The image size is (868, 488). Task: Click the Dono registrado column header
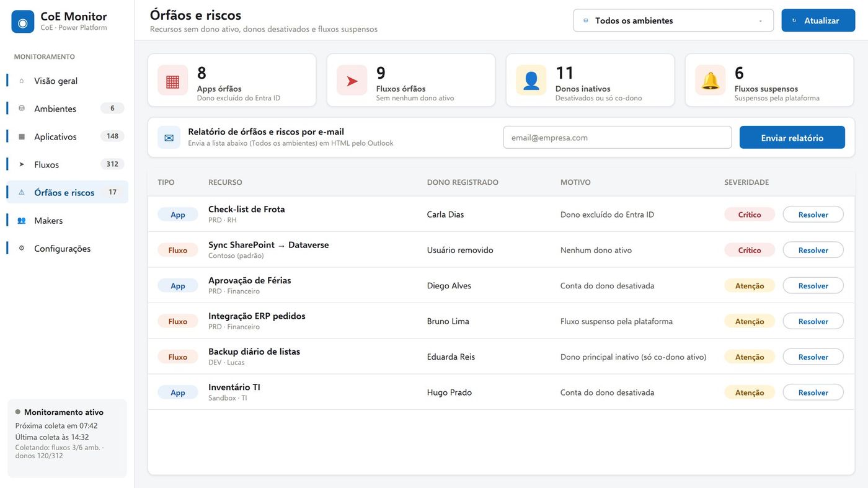tap(463, 182)
